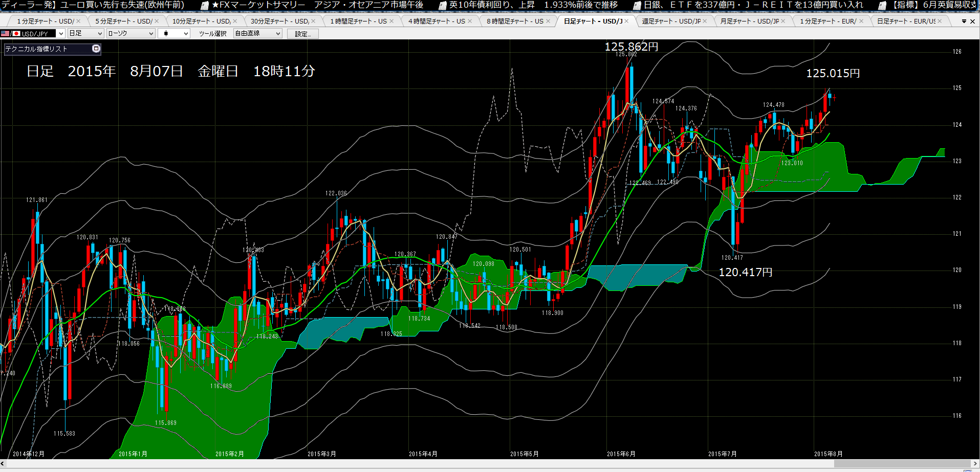Screen dimensions: 980x472
Task: Close the 10分足チャート - USD tab
Action: pos(235,21)
